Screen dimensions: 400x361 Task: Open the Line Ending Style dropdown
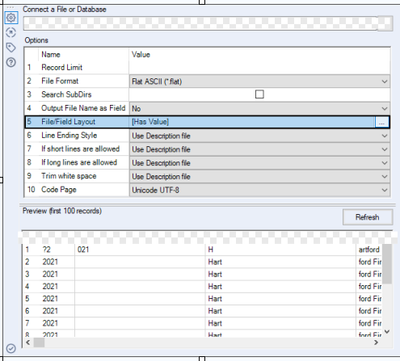[x=259, y=136]
